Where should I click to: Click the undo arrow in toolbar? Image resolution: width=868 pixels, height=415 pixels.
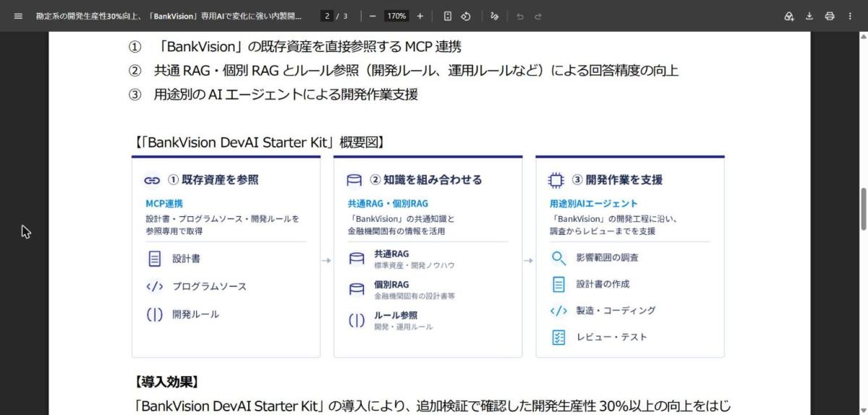[519, 16]
